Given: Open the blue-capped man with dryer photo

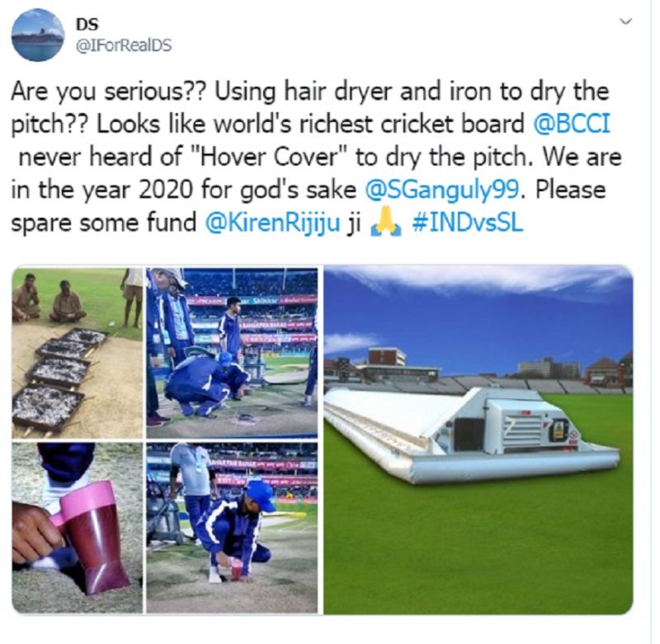Looking at the screenshot, I should point(232,528).
